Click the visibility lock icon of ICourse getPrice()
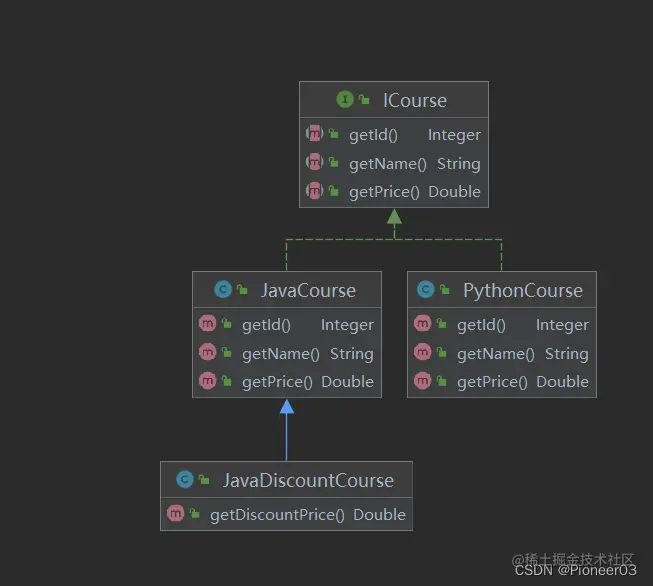This screenshot has height=586, width=653. pos(333,191)
